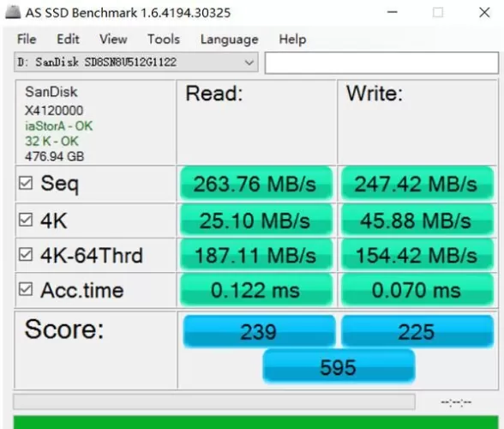Open the File menu

(x=27, y=39)
